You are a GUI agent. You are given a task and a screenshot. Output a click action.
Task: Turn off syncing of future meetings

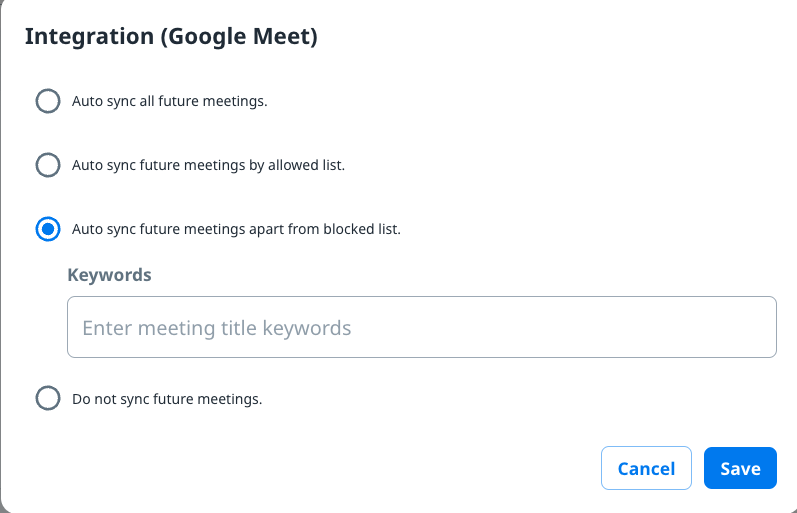pyautogui.click(x=48, y=399)
